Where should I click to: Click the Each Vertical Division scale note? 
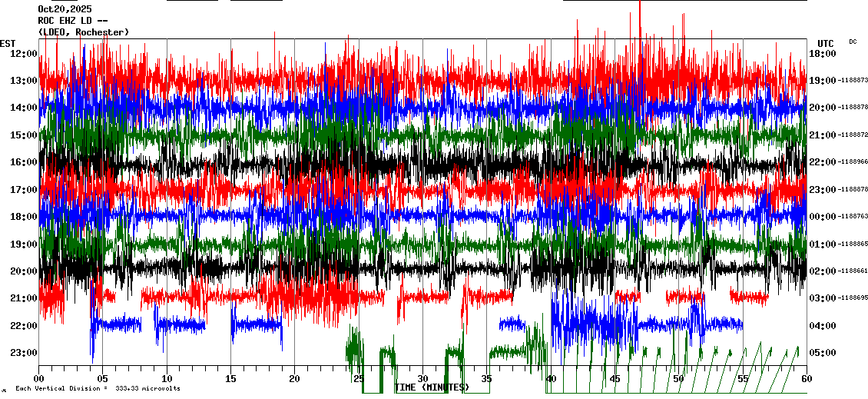tap(98, 389)
